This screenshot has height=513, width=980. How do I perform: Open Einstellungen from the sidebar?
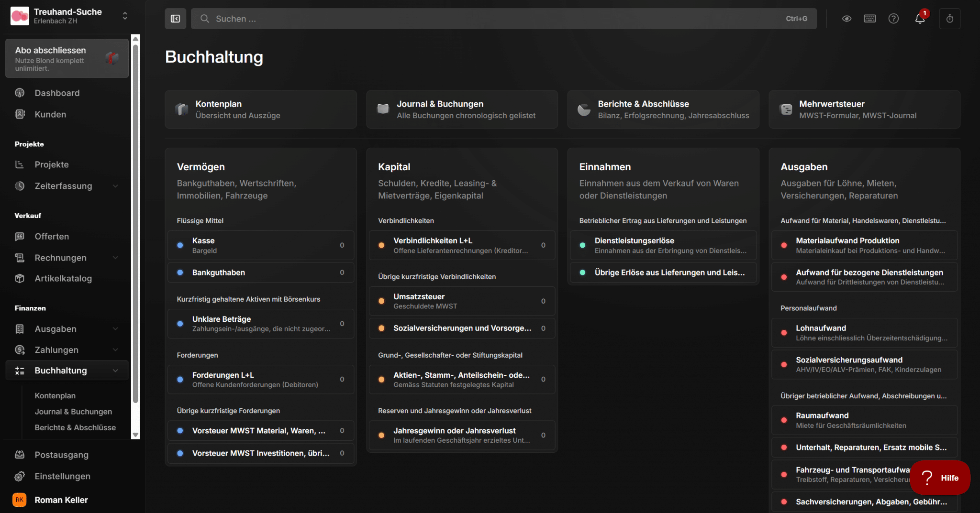62,476
